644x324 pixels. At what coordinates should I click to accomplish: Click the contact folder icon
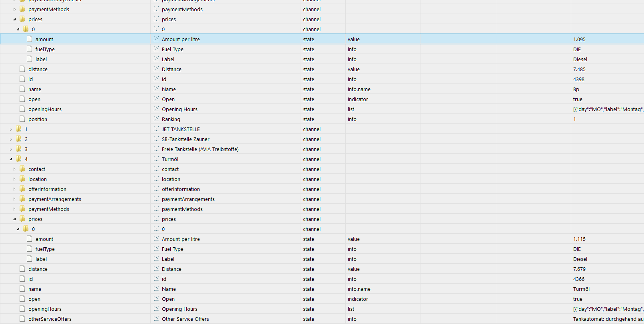(22, 169)
